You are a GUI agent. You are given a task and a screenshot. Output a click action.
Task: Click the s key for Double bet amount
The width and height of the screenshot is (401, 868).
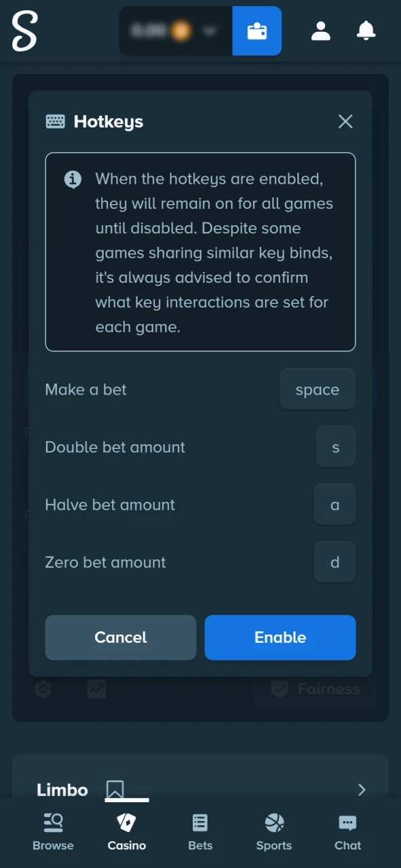click(x=335, y=447)
